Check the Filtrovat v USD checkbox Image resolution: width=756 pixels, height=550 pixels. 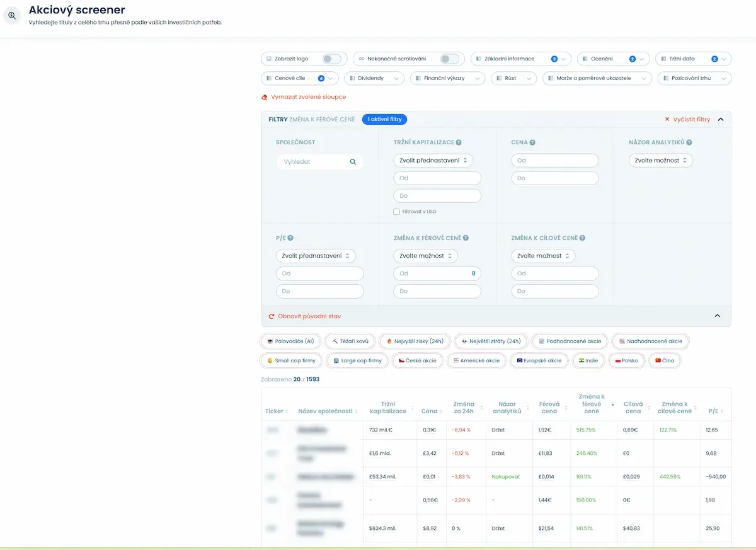point(396,212)
